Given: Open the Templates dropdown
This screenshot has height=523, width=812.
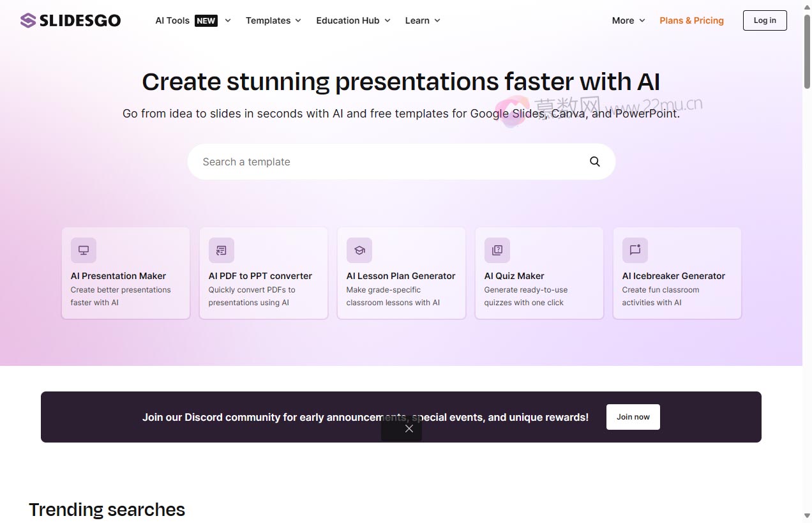Looking at the screenshot, I should click(273, 20).
